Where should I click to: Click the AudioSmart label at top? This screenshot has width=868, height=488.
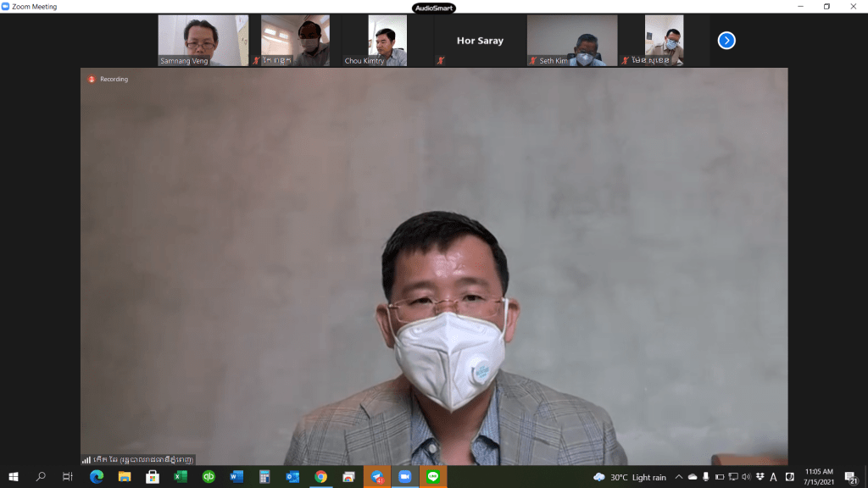click(x=433, y=8)
